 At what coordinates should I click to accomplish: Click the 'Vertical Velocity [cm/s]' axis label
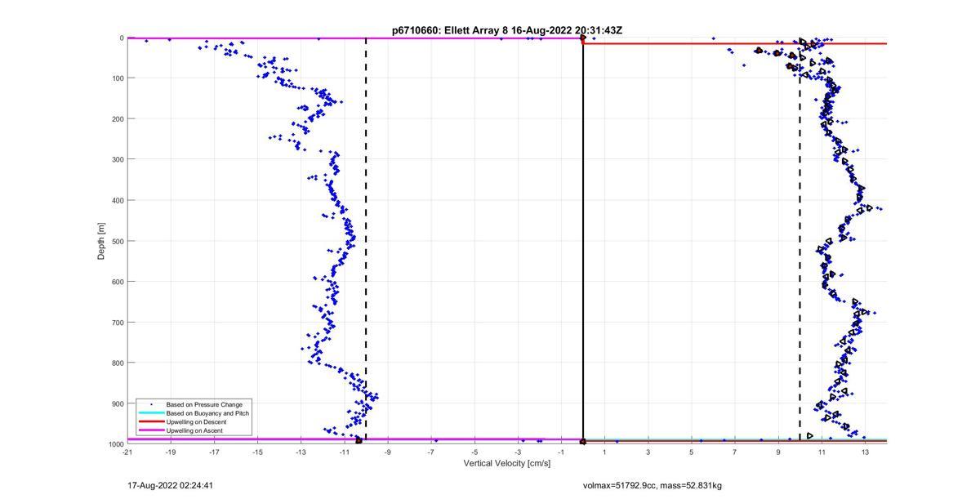pos(507,464)
